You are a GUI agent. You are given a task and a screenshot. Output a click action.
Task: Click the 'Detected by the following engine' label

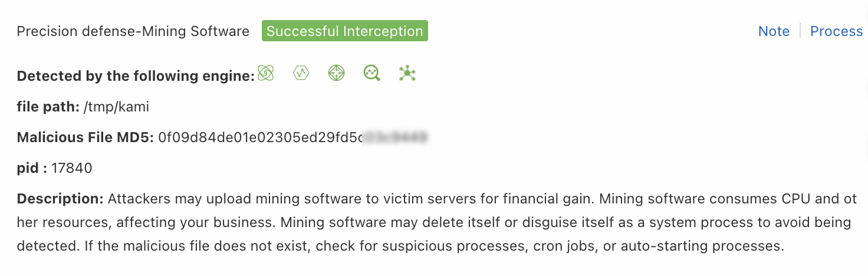point(136,76)
